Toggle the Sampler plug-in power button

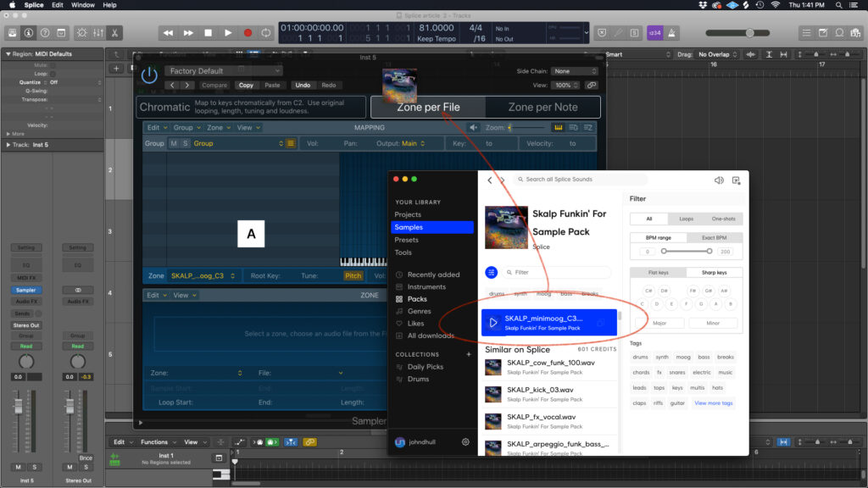[x=149, y=75]
